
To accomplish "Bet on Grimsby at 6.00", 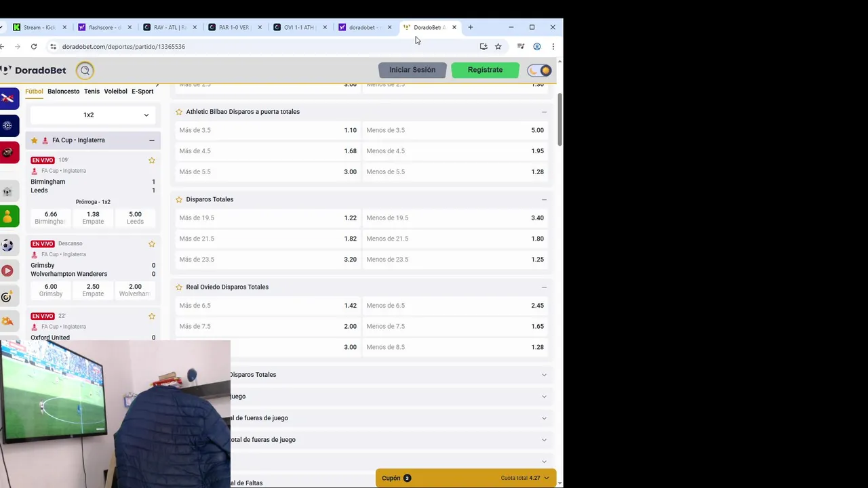I will [x=51, y=290].
